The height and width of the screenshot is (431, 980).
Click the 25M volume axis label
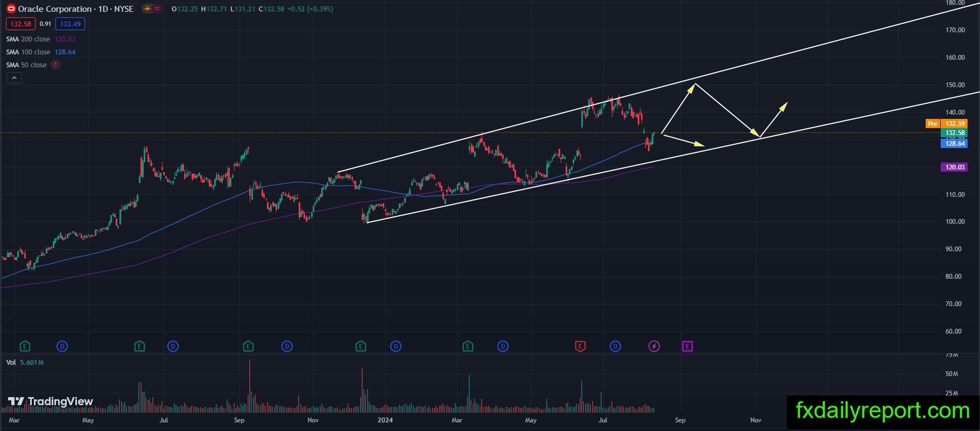(951, 393)
